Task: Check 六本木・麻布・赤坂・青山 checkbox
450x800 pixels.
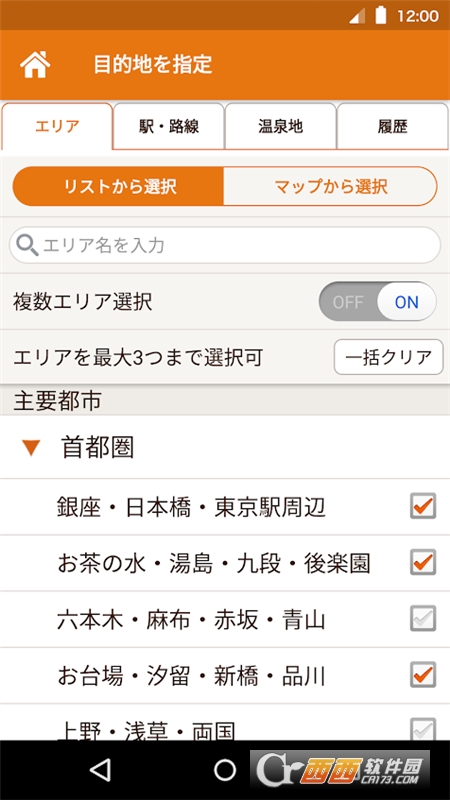Action: click(x=423, y=618)
